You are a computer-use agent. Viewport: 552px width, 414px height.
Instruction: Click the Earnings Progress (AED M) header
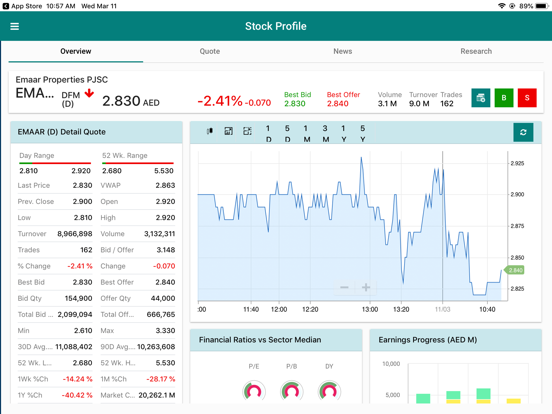[456, 340]
